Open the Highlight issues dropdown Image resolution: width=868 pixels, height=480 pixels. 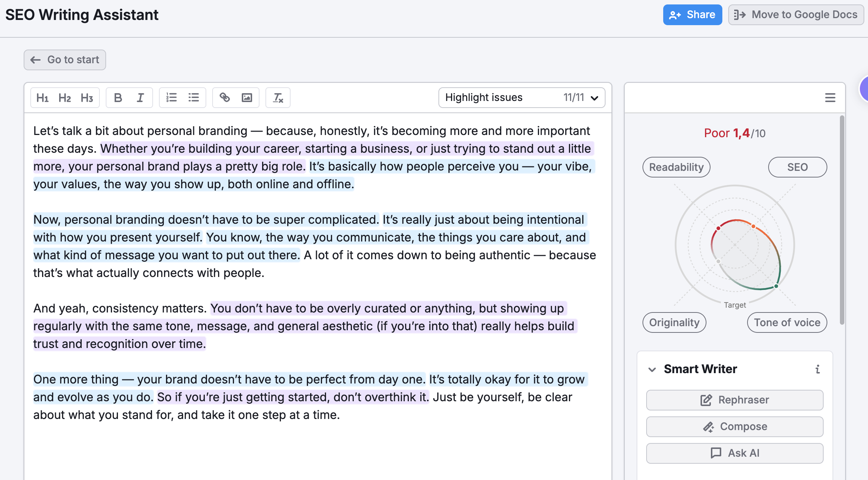[x=521, y=97]
